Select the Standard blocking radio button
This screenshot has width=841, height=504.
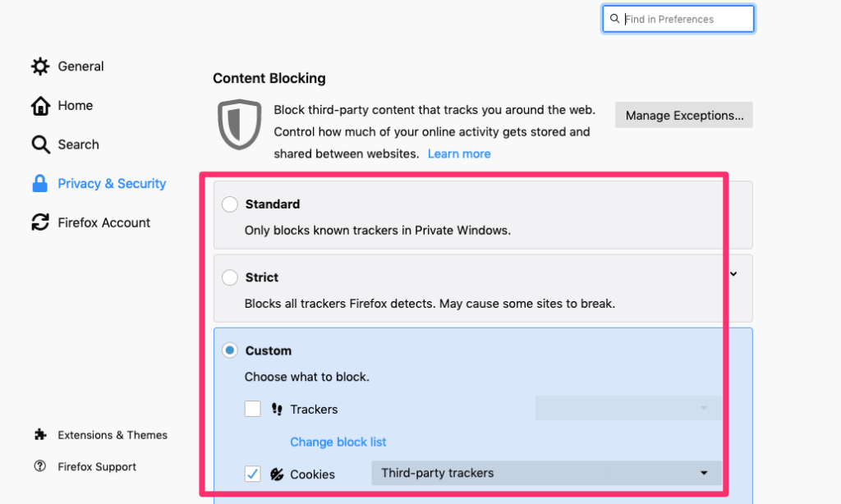230,204
